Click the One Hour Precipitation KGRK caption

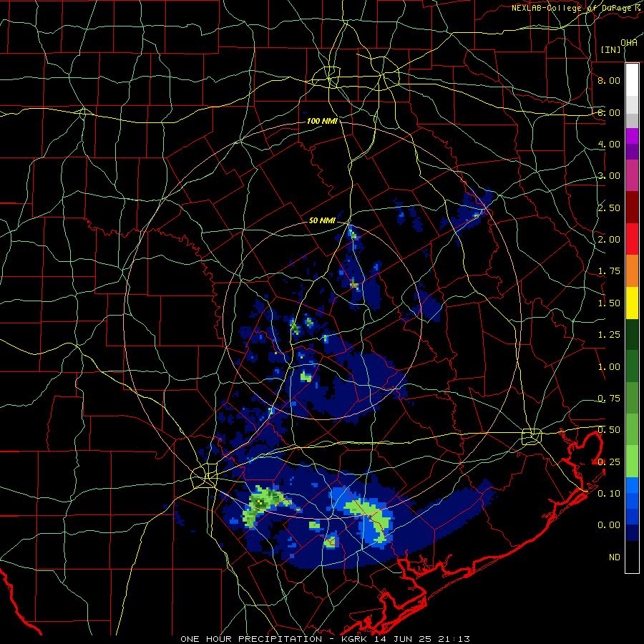(326, 639)
